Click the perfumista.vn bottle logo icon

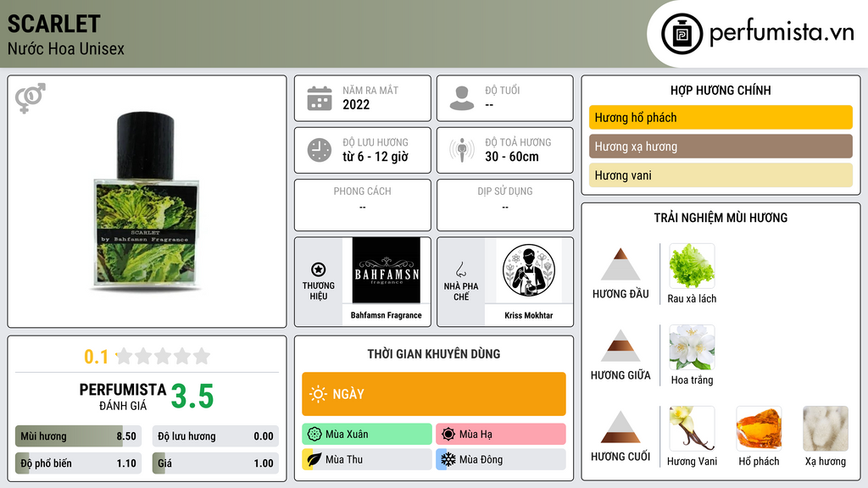[682, 34]
